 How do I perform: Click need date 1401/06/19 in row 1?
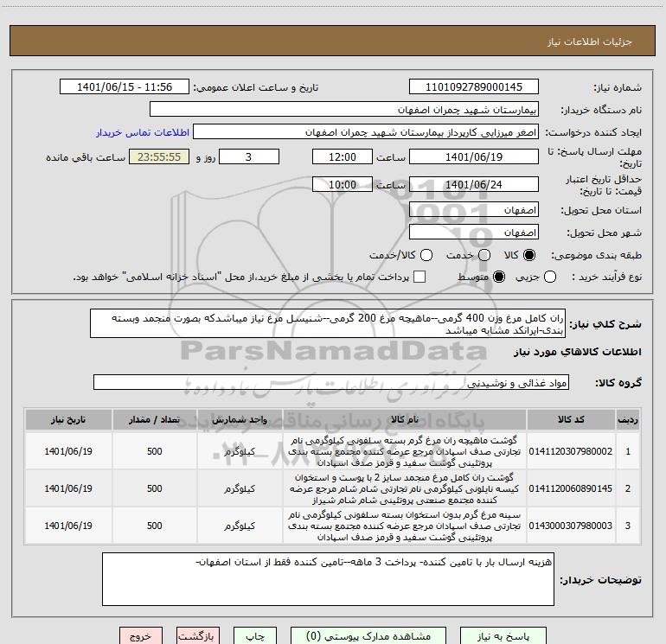[x=68, y=451]
